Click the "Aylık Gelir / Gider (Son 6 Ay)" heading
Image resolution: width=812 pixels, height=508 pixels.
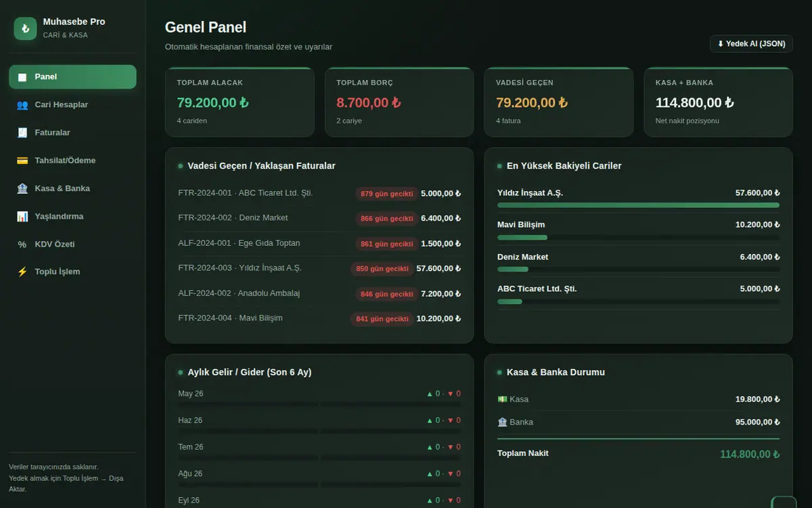point(250,372)
